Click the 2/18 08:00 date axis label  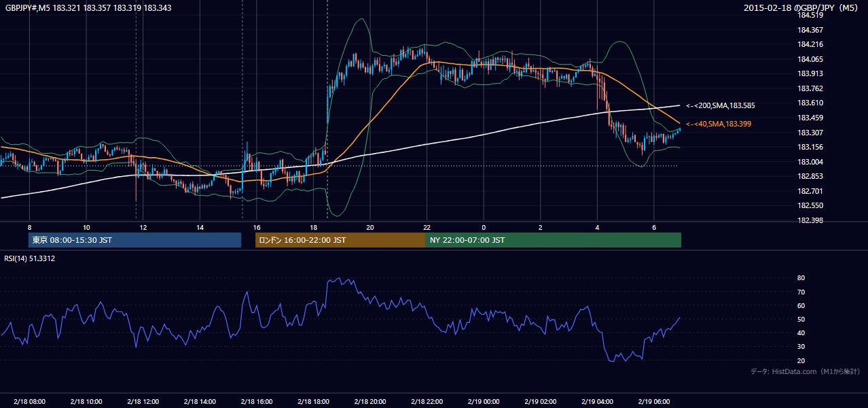pos(29,402)
